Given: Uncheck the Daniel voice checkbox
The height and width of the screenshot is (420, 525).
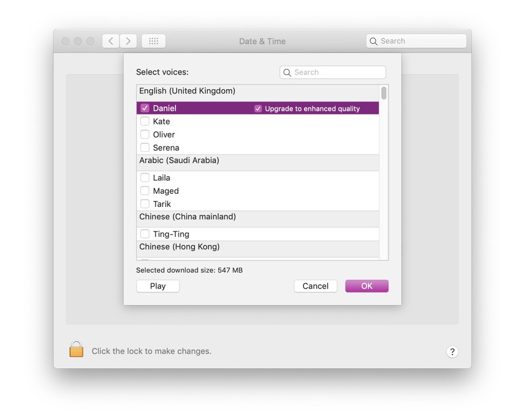Looking at the screenshot, I should (145, 108).
